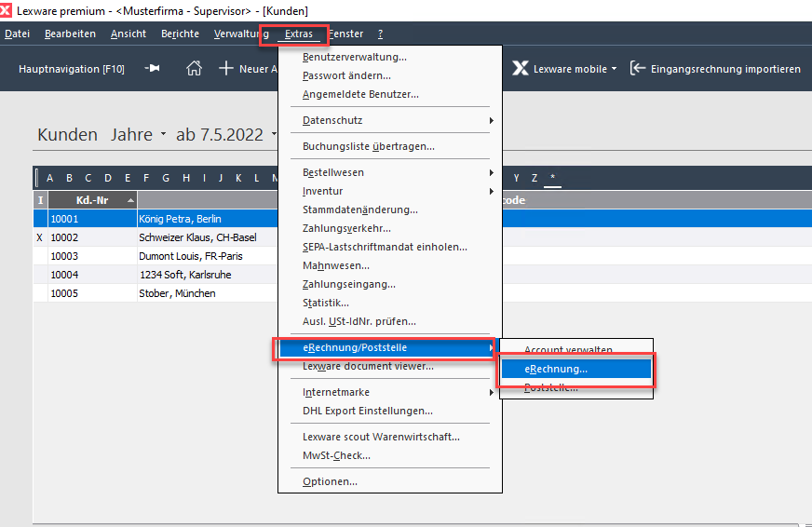The height and width of the screenshot is (527, 812).
Task: Click the Lexware mobile button
Action: (x=564, y=69)
